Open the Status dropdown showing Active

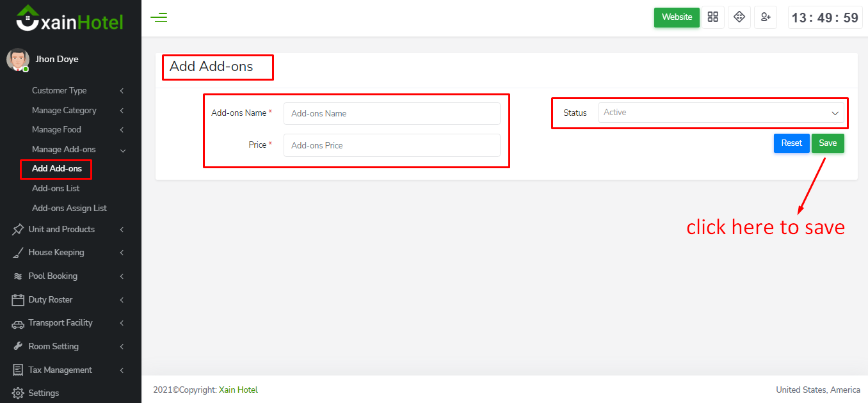pos(721,113)
